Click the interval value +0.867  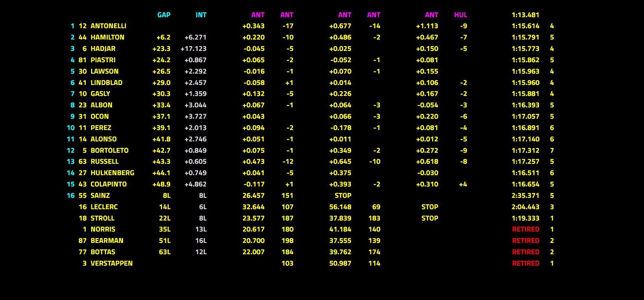196,60
